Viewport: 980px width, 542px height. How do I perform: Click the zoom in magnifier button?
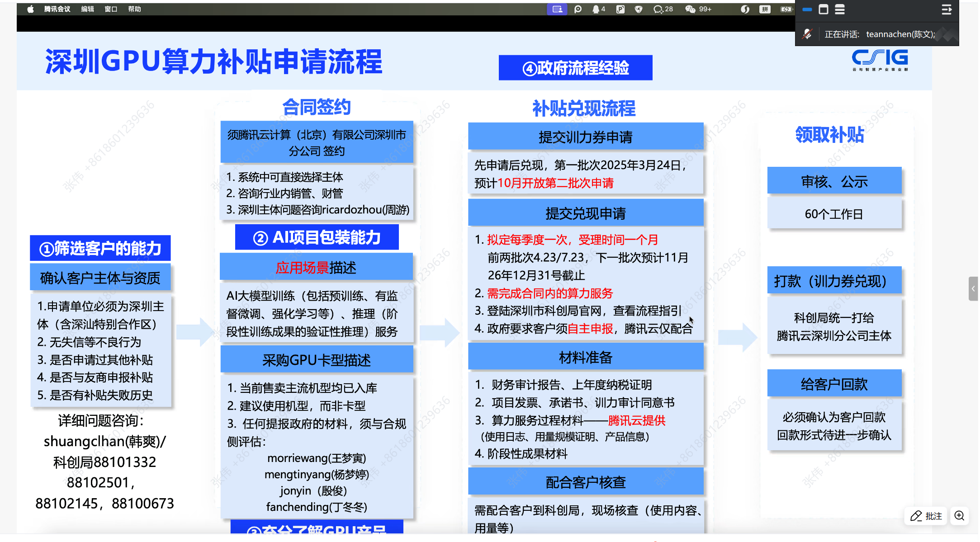click(x=959, y=516)
